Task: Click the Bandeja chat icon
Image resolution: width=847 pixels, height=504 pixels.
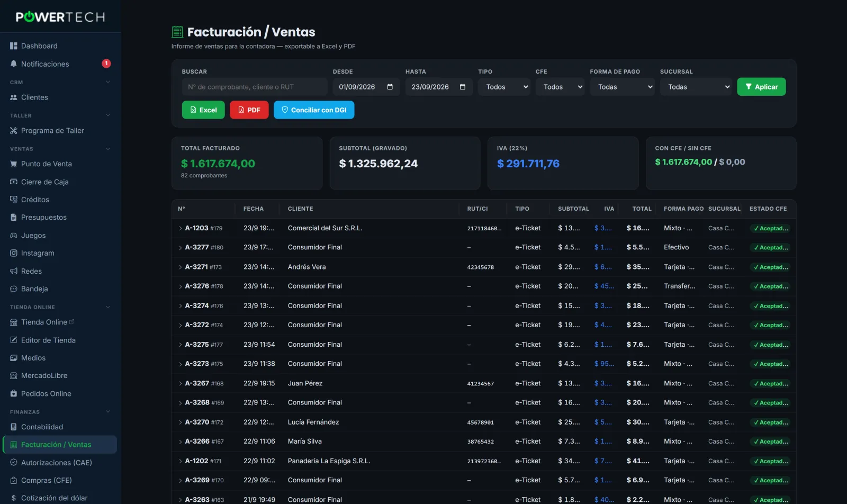Action: 14,289
